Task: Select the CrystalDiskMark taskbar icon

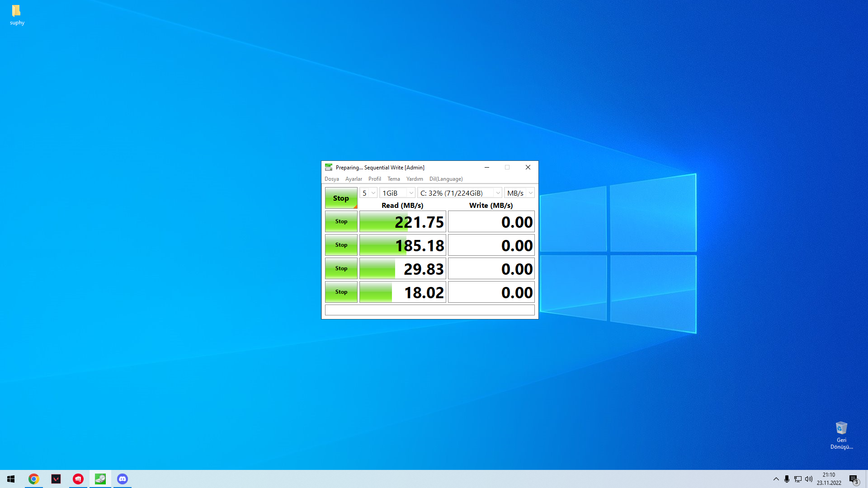Action: click(x=100, y=479)
